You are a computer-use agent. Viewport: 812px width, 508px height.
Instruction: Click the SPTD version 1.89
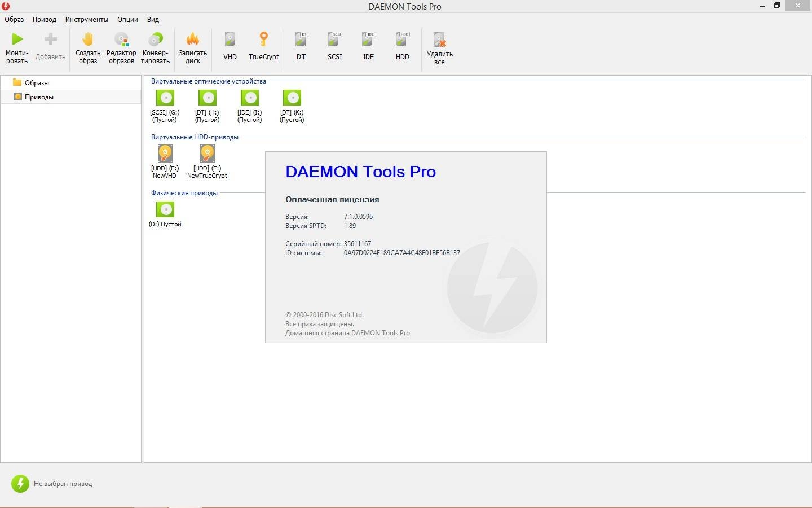[350, 226]
